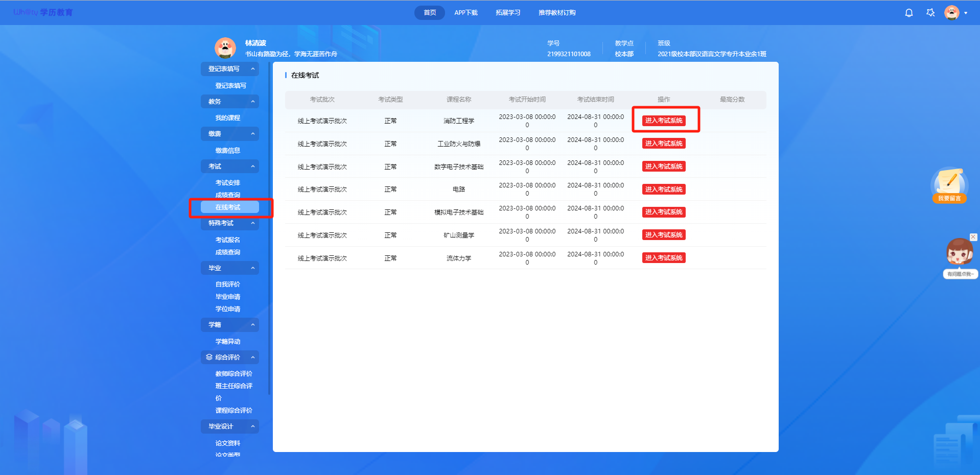Image resolution: width=980 pixels, height=475 pixels.
Task: Click the Whaty 学历教育 logo
Action: (x=43, y=12)
